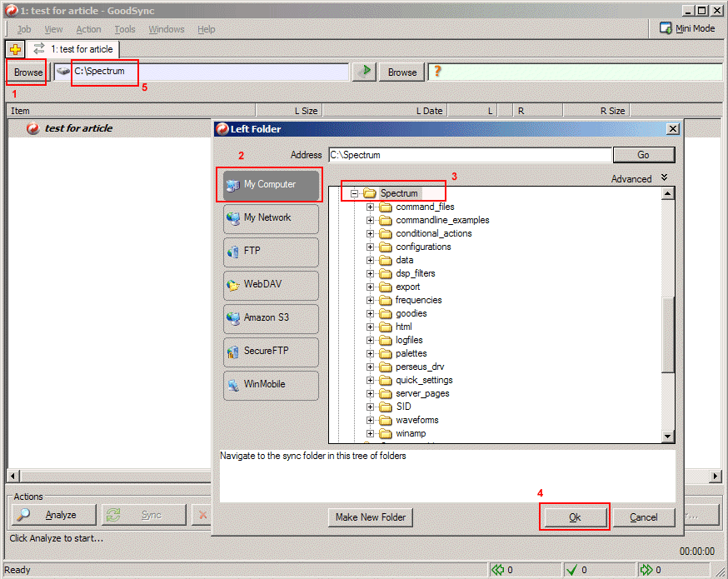
Task: Click the right Browse button
Action: coord(402,72)
